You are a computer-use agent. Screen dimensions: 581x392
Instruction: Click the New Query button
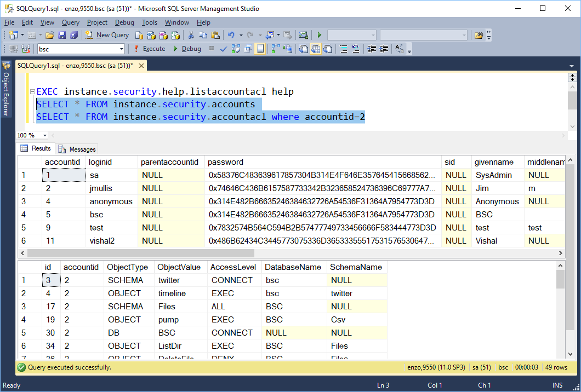point(107,35)
